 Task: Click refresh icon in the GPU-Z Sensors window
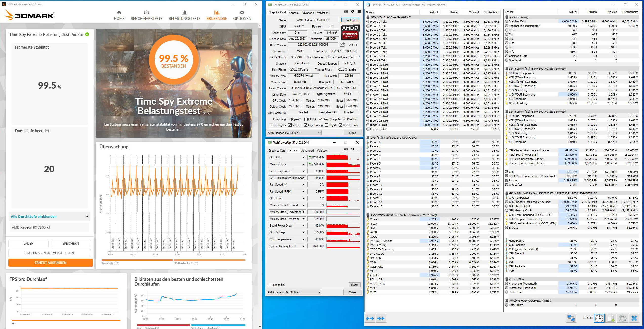pyautogui.click(x=352, y=149)
